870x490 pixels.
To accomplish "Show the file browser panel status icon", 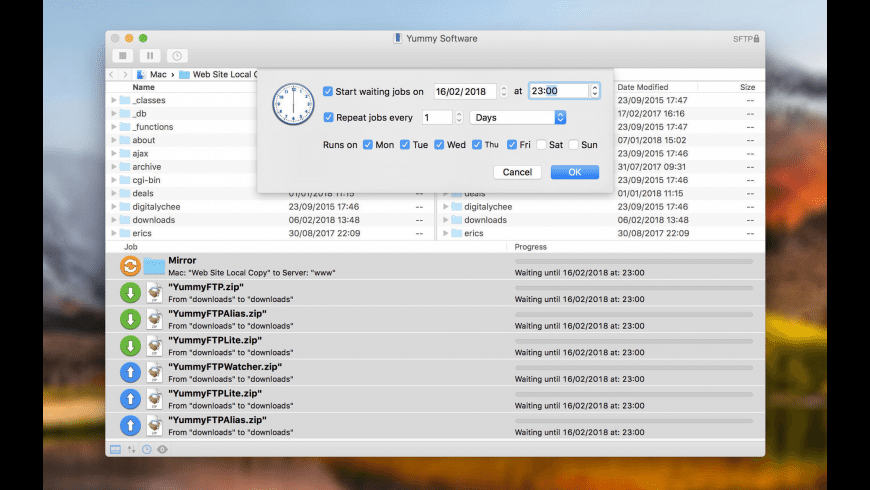I will click(x=115, y=449).
